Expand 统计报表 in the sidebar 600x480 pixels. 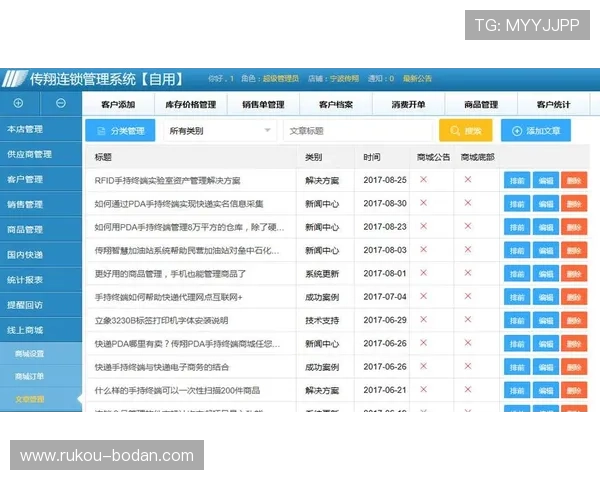click(41, 280)
